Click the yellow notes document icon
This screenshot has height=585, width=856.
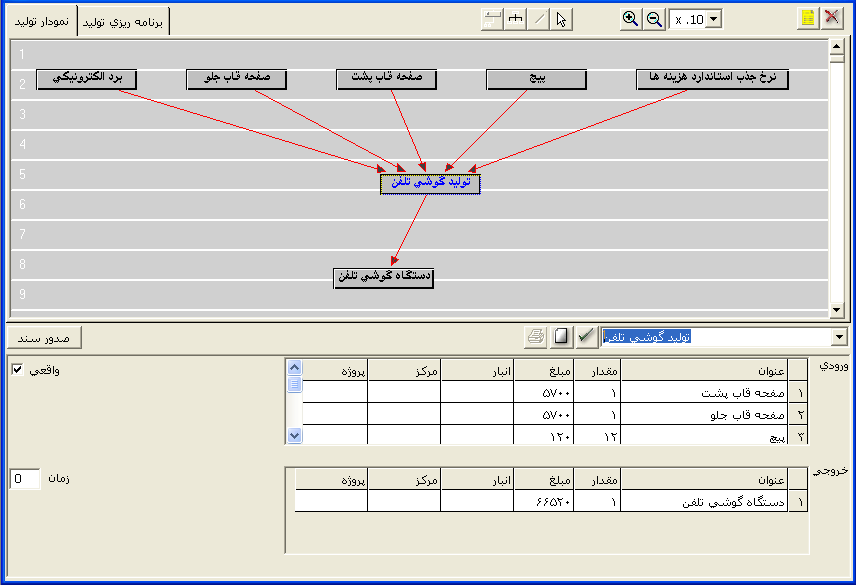pos(808,19)
